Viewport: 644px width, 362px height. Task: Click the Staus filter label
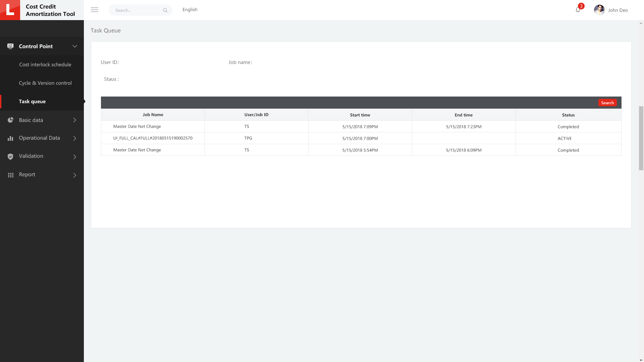[x=111, y=79]
